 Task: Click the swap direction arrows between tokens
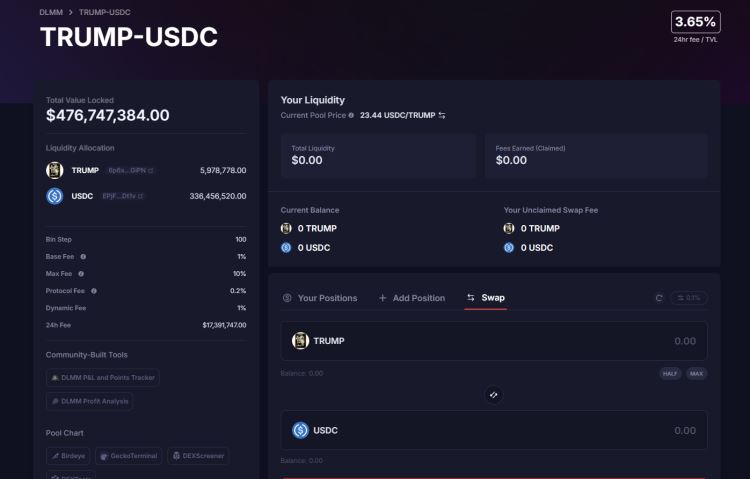(493, 395)
